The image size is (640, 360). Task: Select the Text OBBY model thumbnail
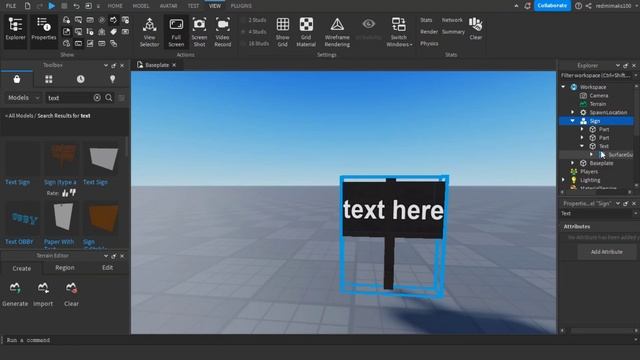click(23, 219)
